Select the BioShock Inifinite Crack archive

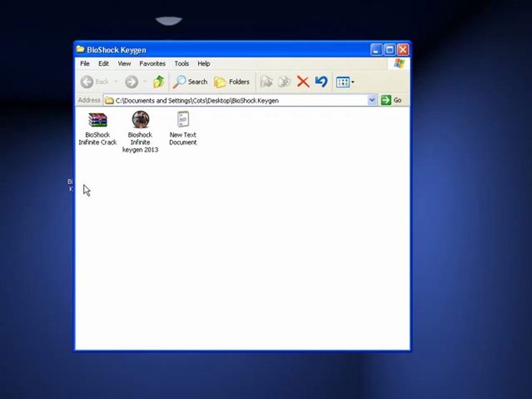pos(98,129)
